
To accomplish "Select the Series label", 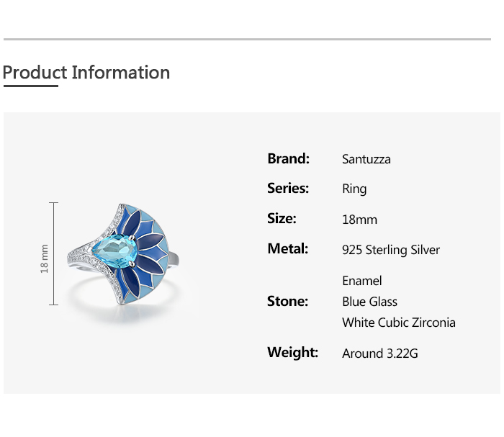I will point(288,189).
